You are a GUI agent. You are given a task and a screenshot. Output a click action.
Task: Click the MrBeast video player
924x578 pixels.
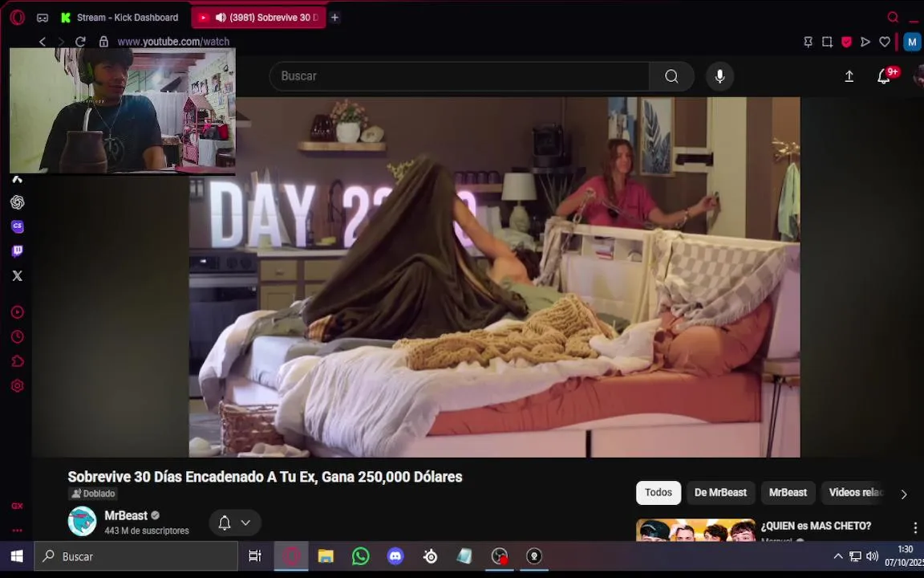pos(494,277)
